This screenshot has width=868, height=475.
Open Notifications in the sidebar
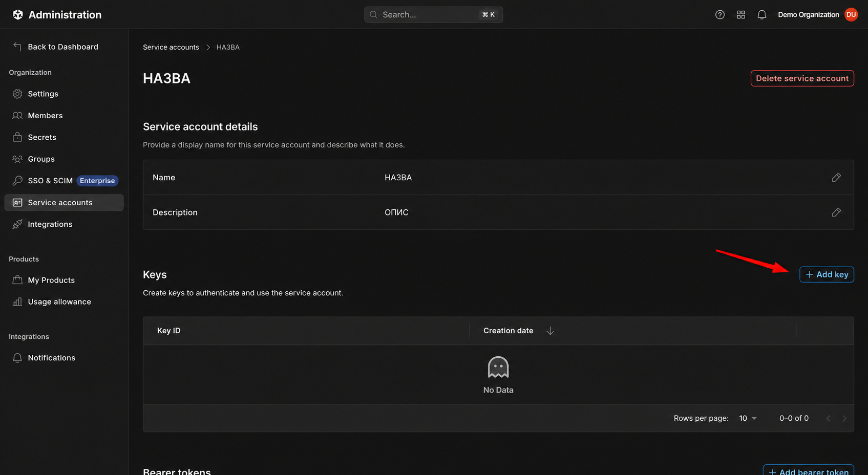pos(64,358)
